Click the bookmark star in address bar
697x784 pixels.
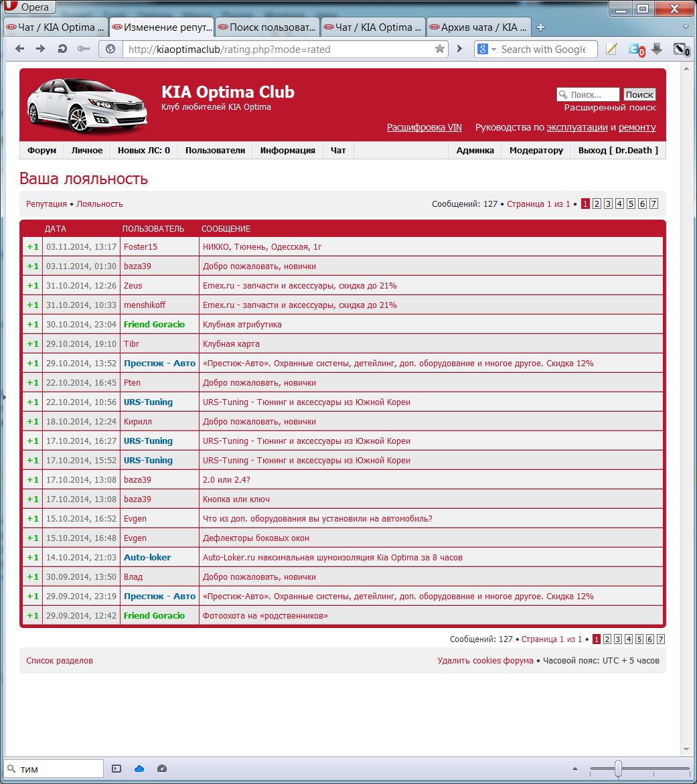click(x=439, y=49)
